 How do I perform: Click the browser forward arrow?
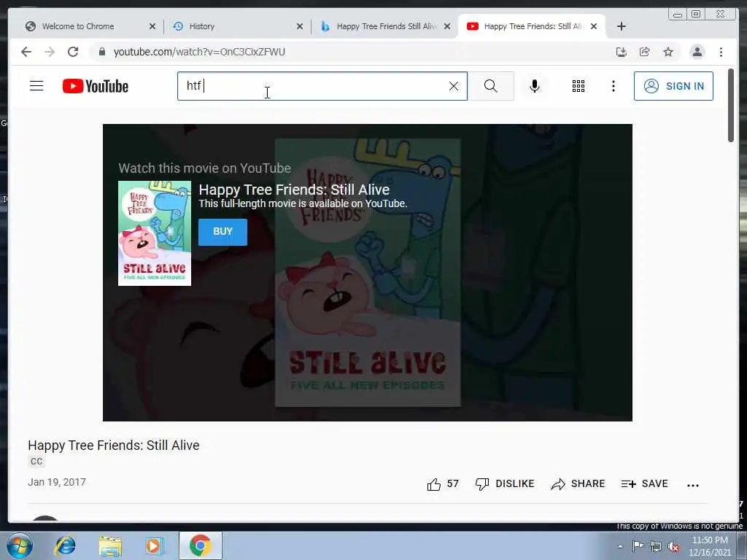coord(50,52)
